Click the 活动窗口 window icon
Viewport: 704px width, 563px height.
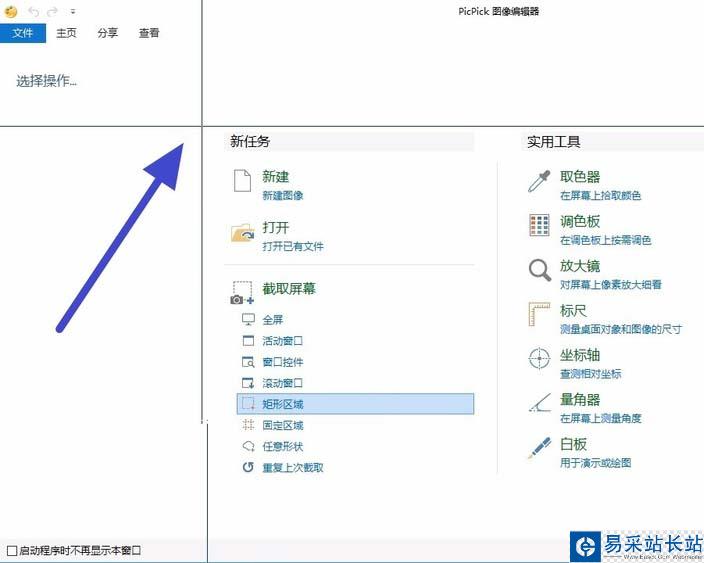pyautogui.click(x=248, y=340)
